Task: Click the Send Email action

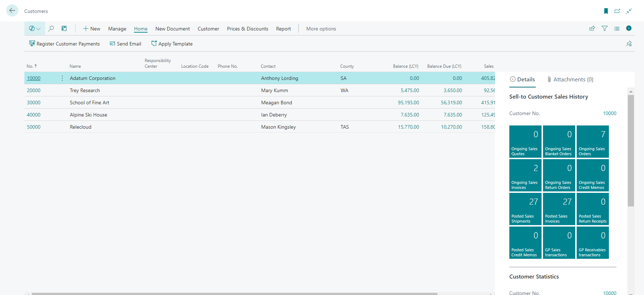Action: [125, 44]
